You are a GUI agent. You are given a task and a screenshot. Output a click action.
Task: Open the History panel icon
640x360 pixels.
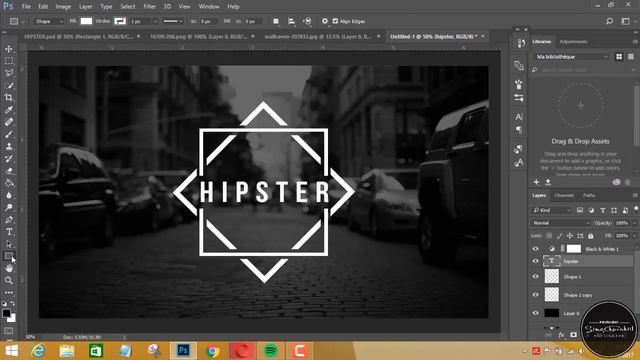click(x=520, y=43)
